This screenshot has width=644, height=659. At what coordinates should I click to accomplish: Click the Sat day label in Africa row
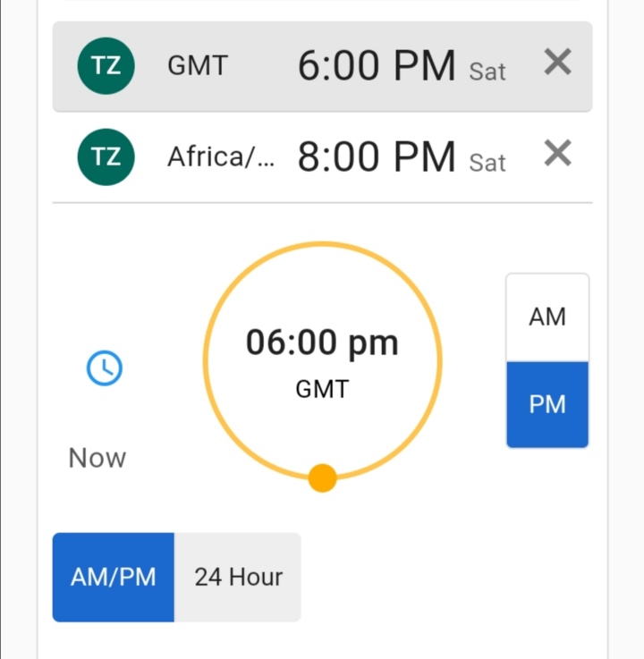coord(487,163)
